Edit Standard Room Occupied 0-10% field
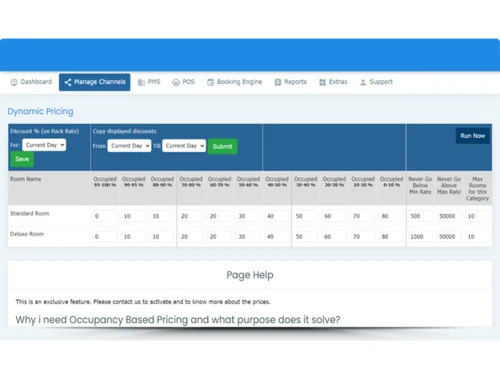 pos(392,216)
